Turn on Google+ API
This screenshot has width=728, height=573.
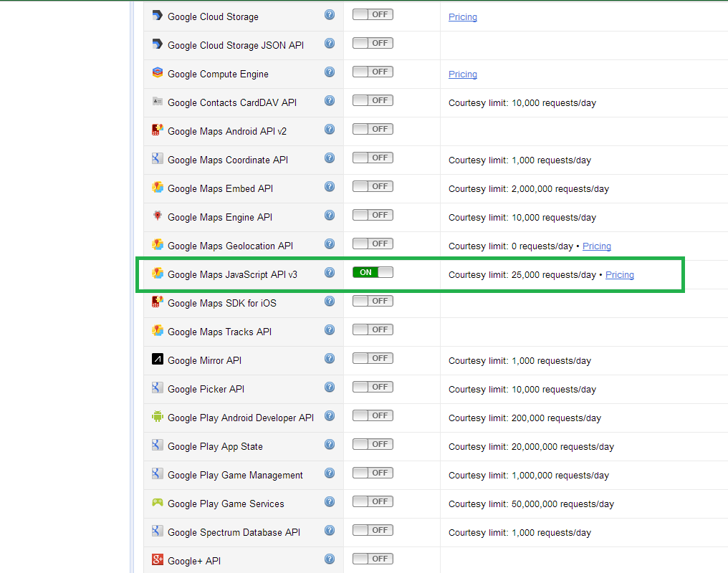373,559
